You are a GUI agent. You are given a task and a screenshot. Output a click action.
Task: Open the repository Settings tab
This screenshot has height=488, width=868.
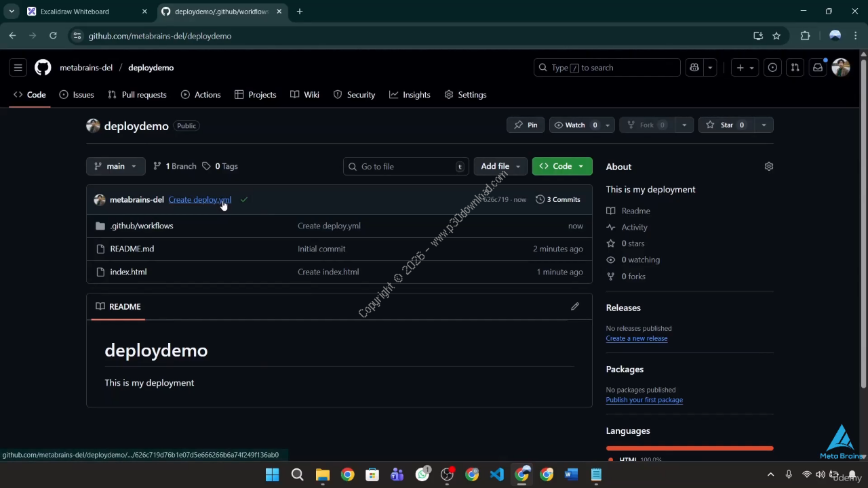pos(465,95)
